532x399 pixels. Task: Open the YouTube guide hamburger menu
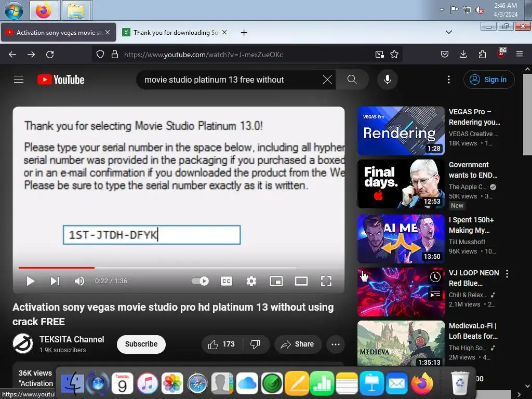19,79
